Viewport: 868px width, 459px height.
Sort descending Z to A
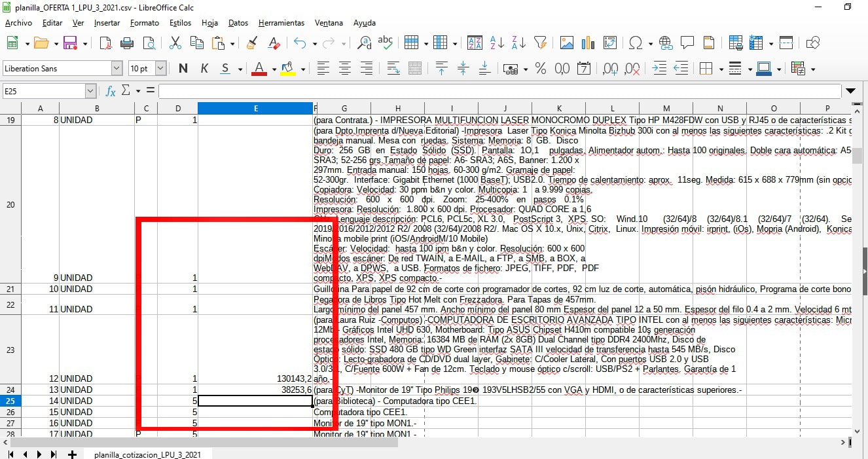[518, 43]
